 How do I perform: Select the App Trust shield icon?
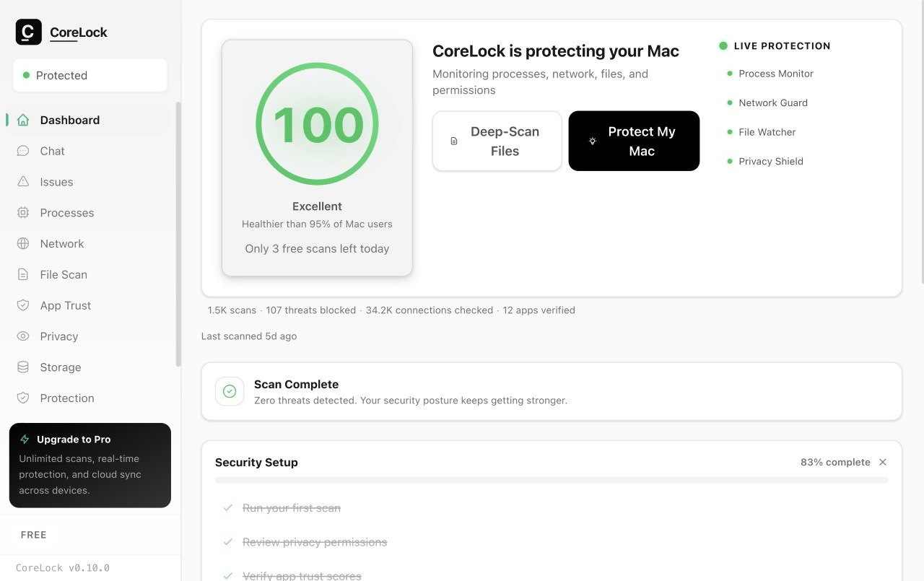point(23,305)
